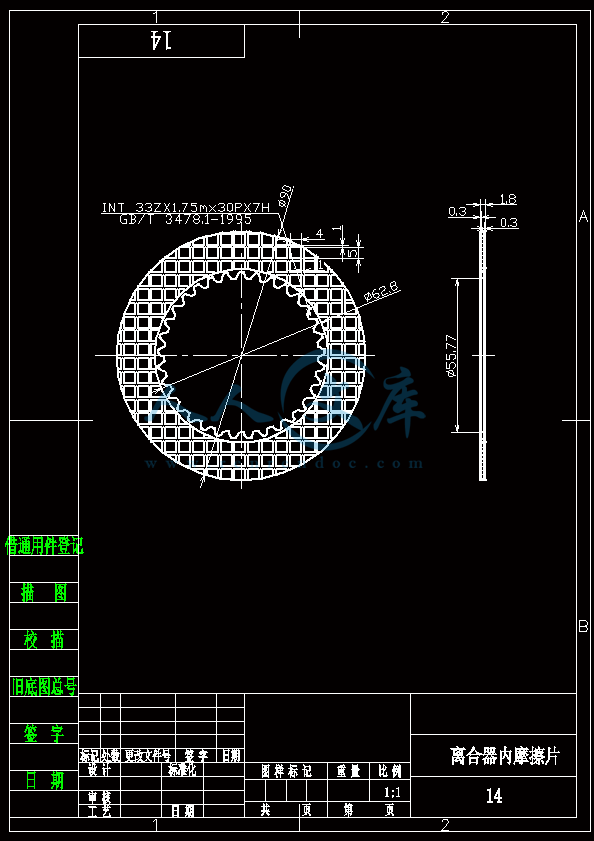Click the 1.8 thickness dimension
The image size is (594, 841).
[508, 200]
